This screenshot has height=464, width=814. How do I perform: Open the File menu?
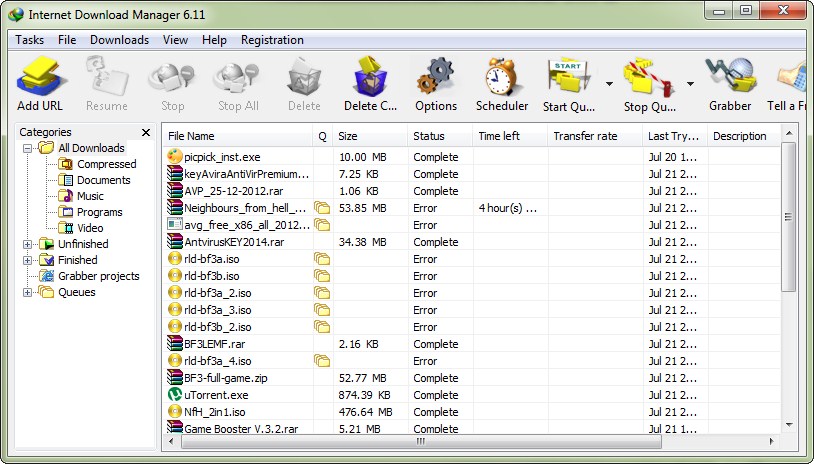coord(67,40)
